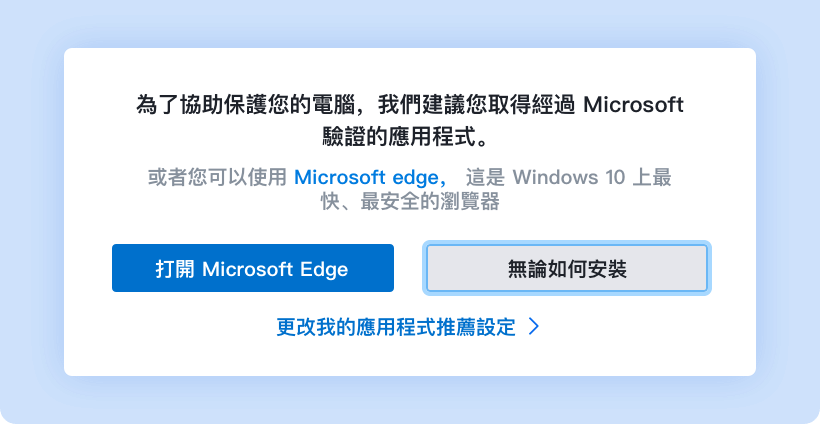Click the gray text 或者您可以使用
Viewport: 820px width, 424px height.
point(217,178)
